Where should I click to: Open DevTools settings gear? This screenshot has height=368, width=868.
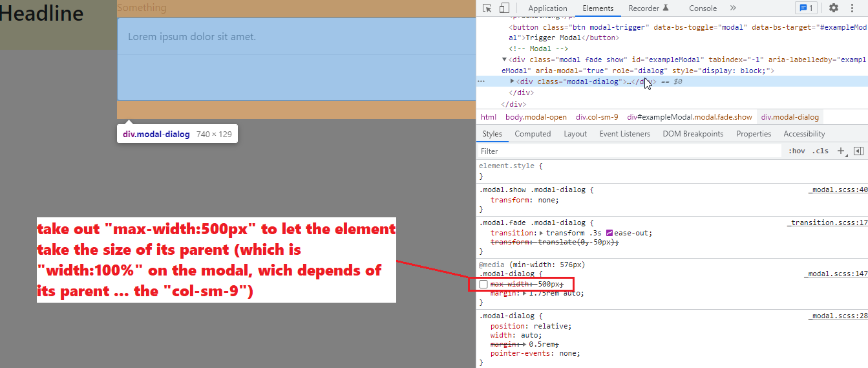(834, 8)
